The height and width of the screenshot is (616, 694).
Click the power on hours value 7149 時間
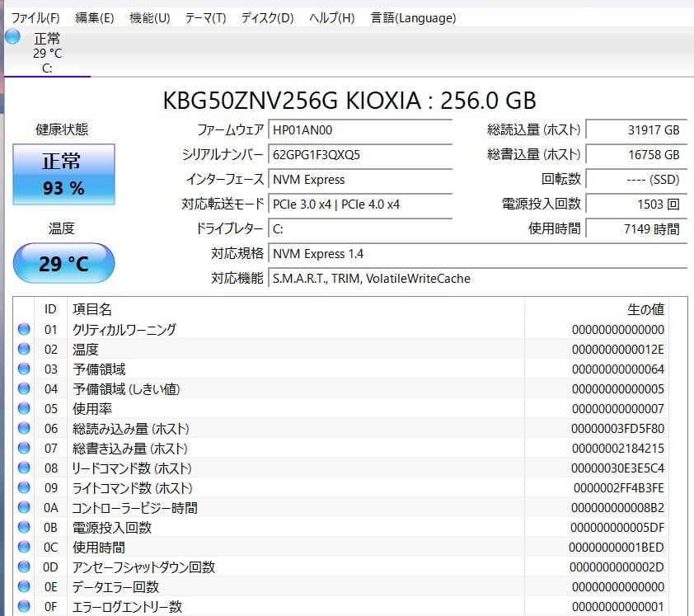point(636,229)
